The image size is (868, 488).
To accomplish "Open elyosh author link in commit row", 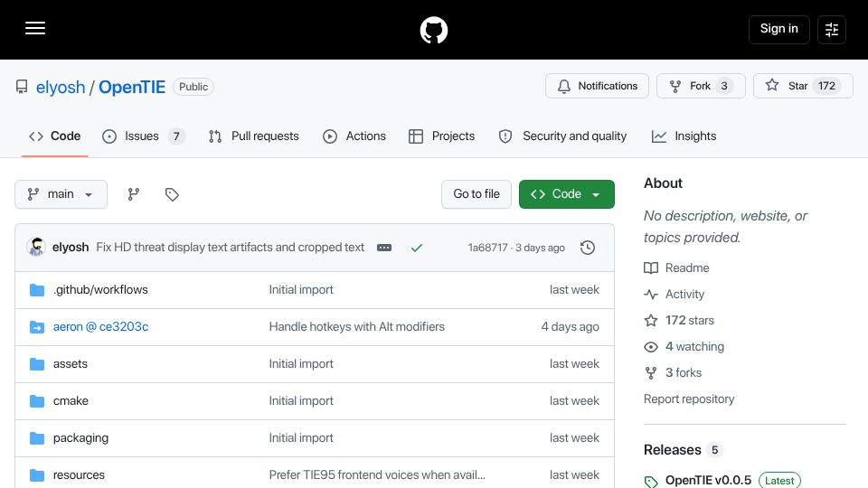I will tap(71, 248).
